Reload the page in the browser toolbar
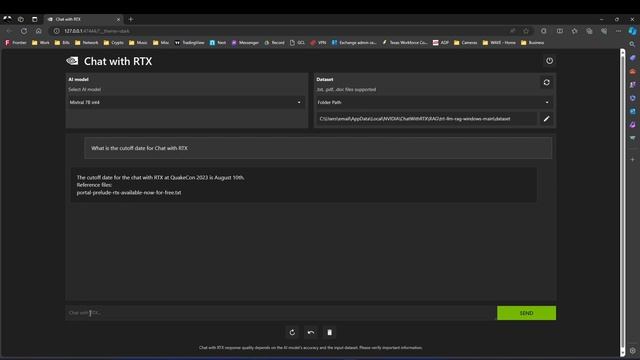This screenshot has width=640, height=360. [24, 31]
